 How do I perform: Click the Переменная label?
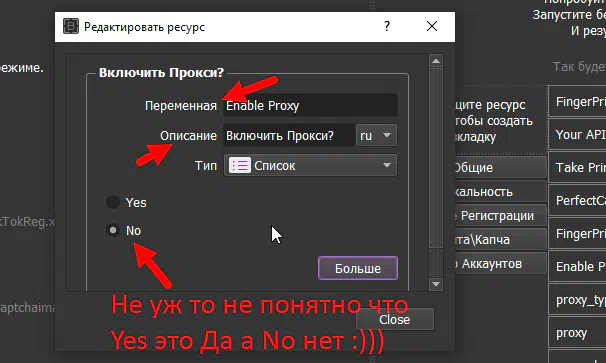tap(180, 106)
